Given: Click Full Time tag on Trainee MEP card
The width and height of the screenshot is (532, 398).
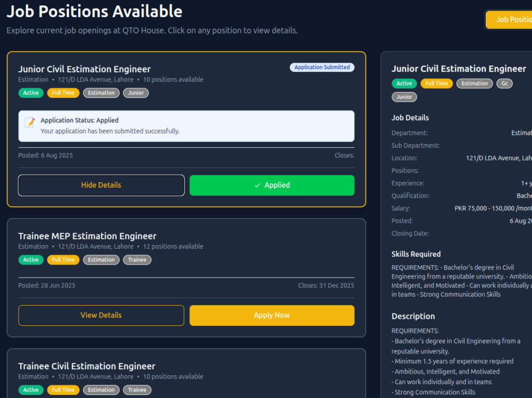Looking at the screenshot, I should tap(63, 260).
